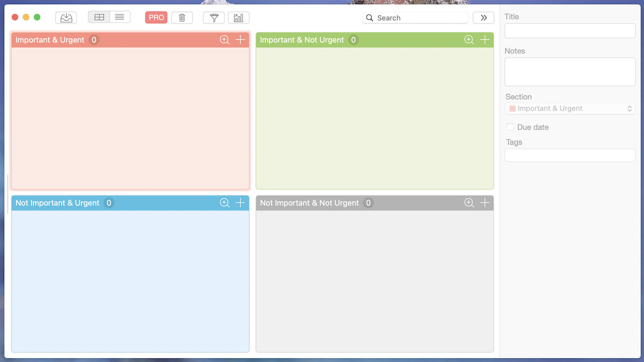Screen dimensions: 644x362
Task: Click the pink Important & Urgent color swatch
Action: tap(512, 108)
